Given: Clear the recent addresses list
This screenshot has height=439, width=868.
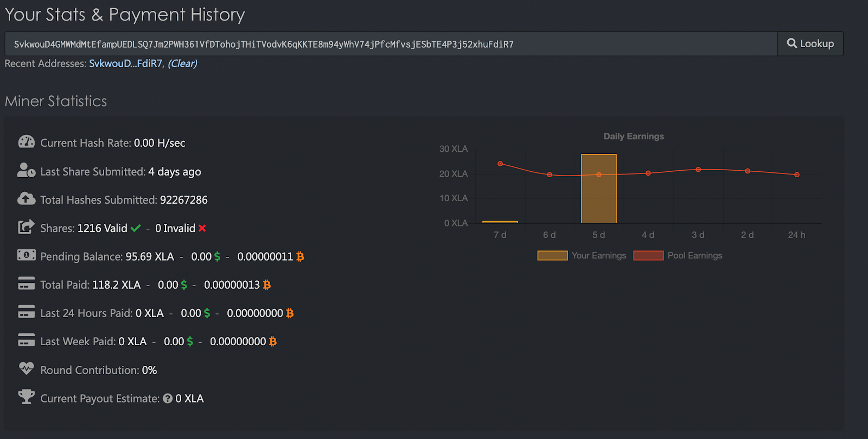Looking at the screenshot, I should (182, 63).
